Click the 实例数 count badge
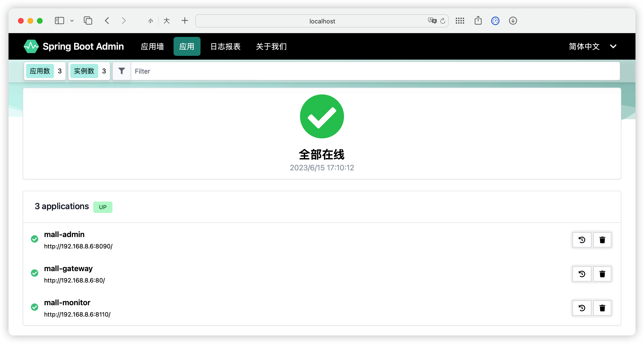The image size is (644, 344). [89, 71]
